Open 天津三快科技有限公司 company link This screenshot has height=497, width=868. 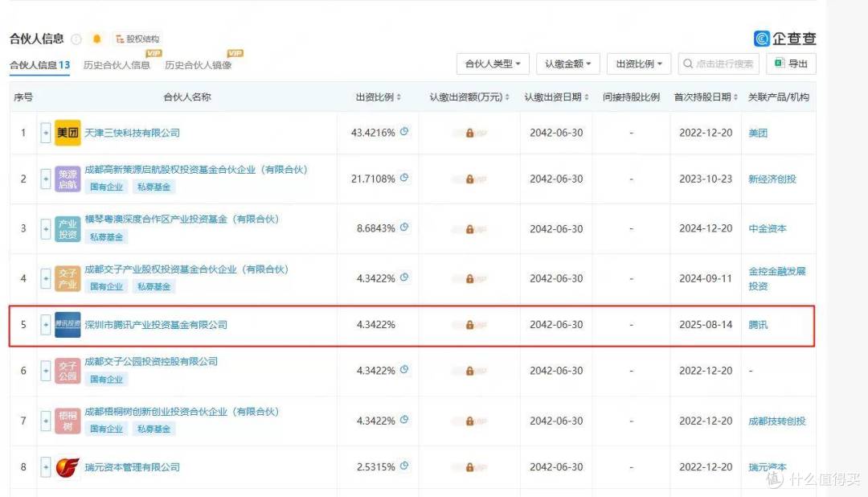(133, 133)
